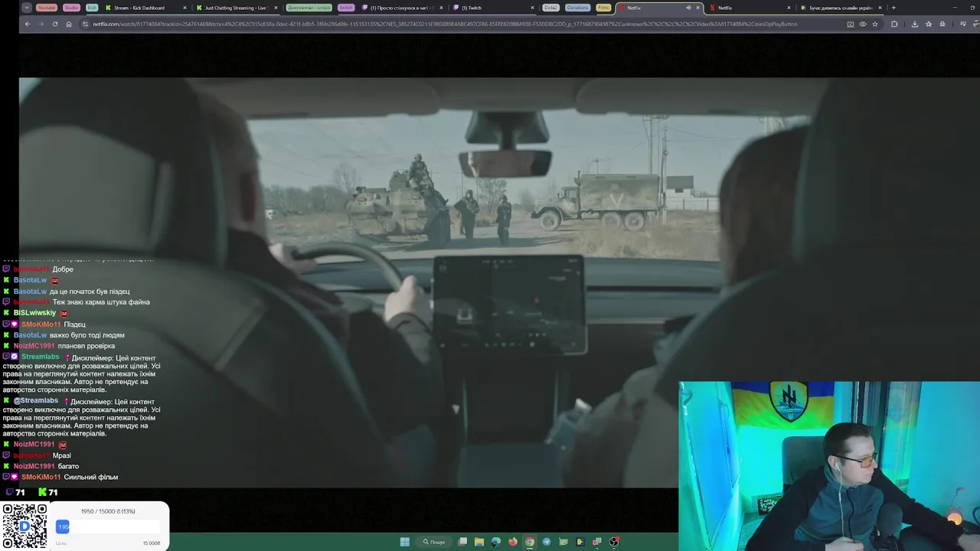Open the browser downloads panel
The image size is (980, 551).
coord(914,24)
